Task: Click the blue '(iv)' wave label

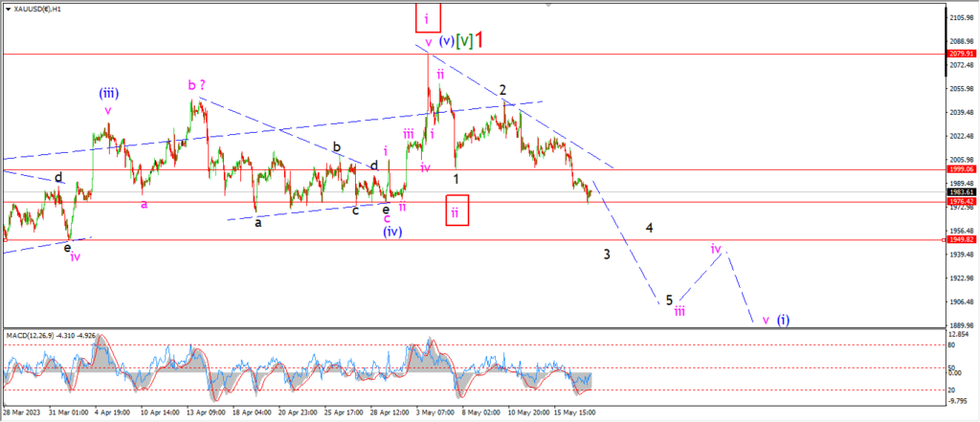Action: pyautogui.click(x=392, y=232)
